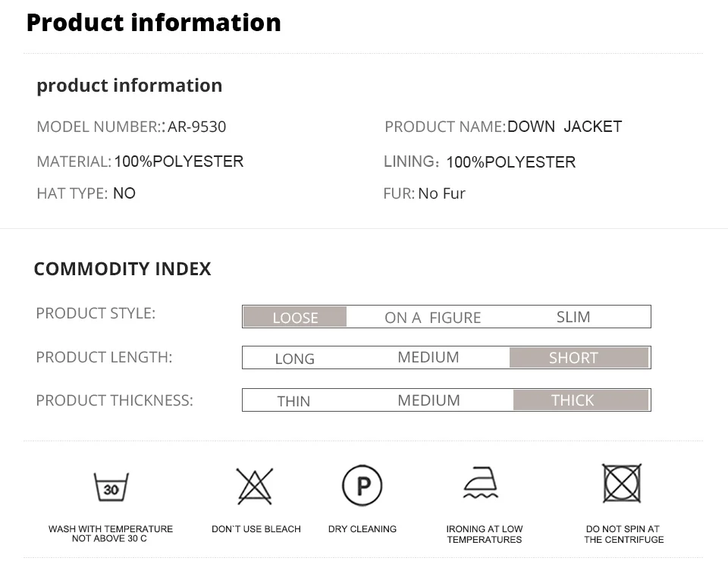Choose MEDIUM product thickness

[428, 400]
